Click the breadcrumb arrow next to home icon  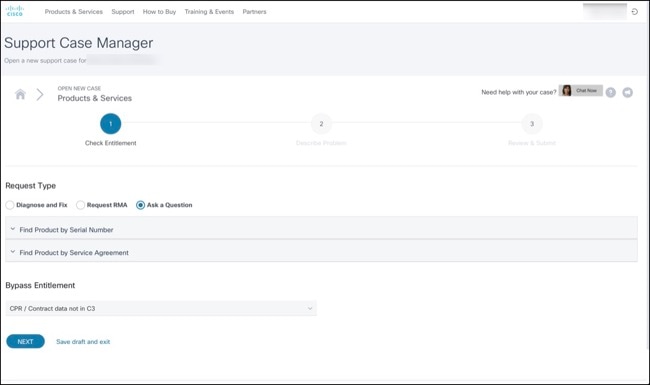[x=40, y=94]
